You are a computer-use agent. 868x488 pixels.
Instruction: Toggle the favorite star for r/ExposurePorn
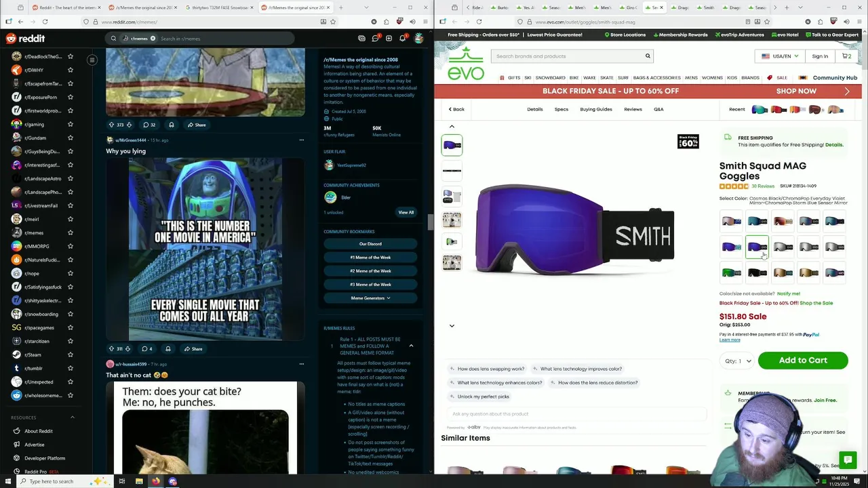point(71,97)
